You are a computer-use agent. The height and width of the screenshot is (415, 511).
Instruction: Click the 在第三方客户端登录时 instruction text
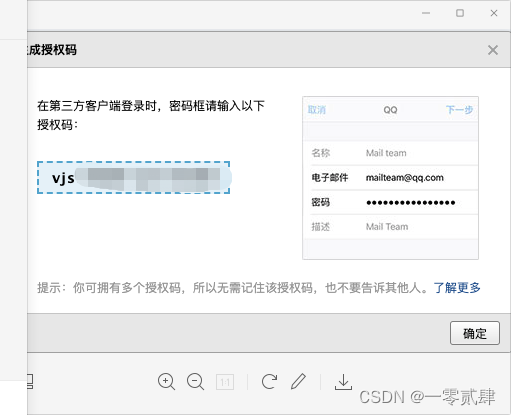151,115
